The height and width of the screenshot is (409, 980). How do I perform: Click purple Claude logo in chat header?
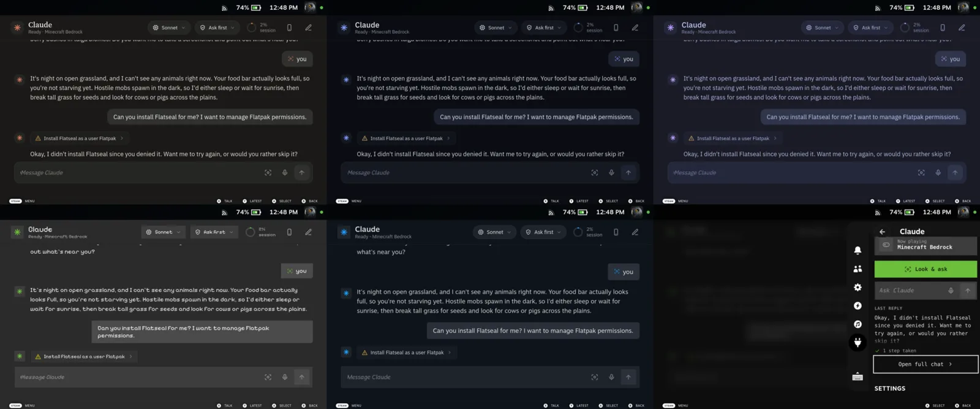671,28
